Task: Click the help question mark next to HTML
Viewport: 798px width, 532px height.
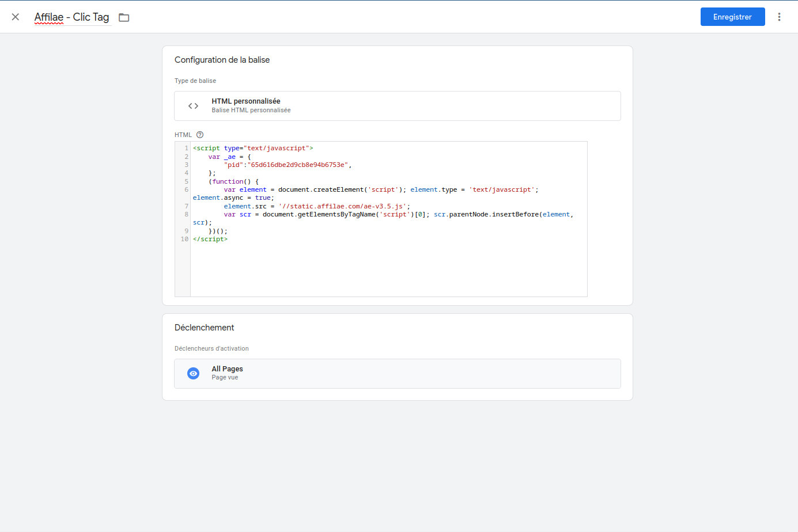Action: click(x=200, y=135)
